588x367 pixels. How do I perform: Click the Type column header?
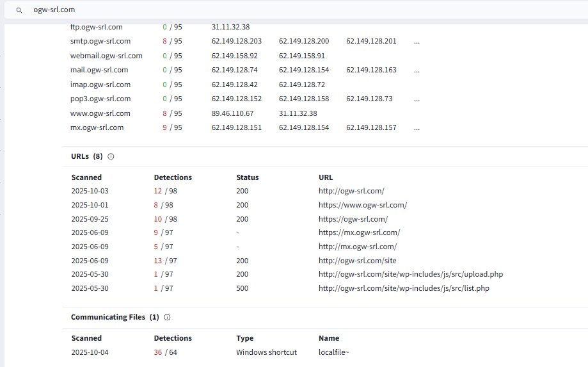coord(245,338)
